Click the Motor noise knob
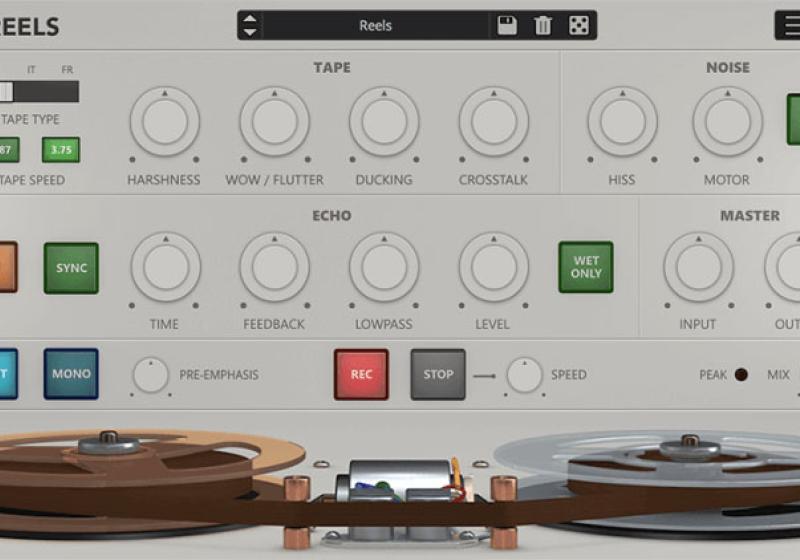 [x=728, y=121]
